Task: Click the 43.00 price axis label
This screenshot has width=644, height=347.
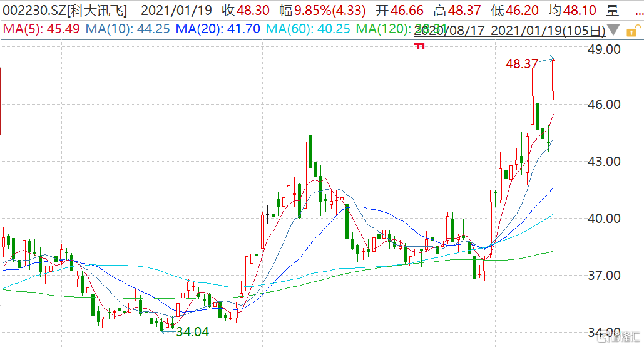Action: tap(604, 161)
